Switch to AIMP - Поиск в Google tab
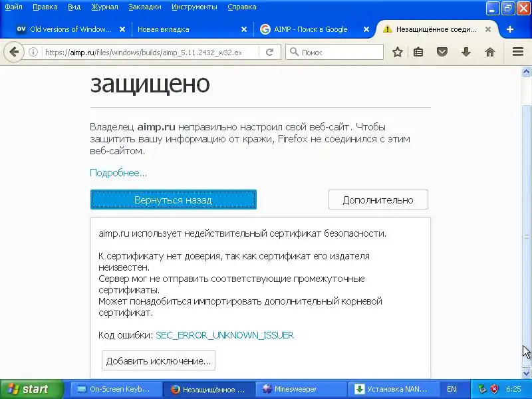This screenshot has height=399, width=532. (x=311, y=29)
